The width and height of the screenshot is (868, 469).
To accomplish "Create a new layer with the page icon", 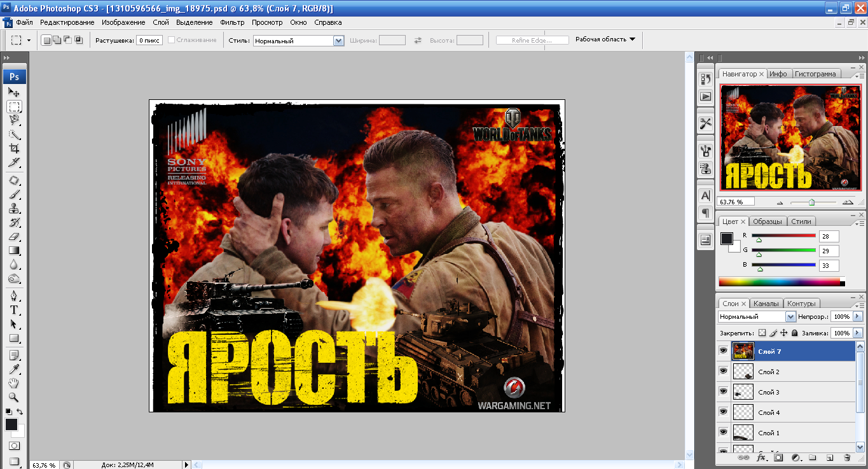I will tap(829, 458).
